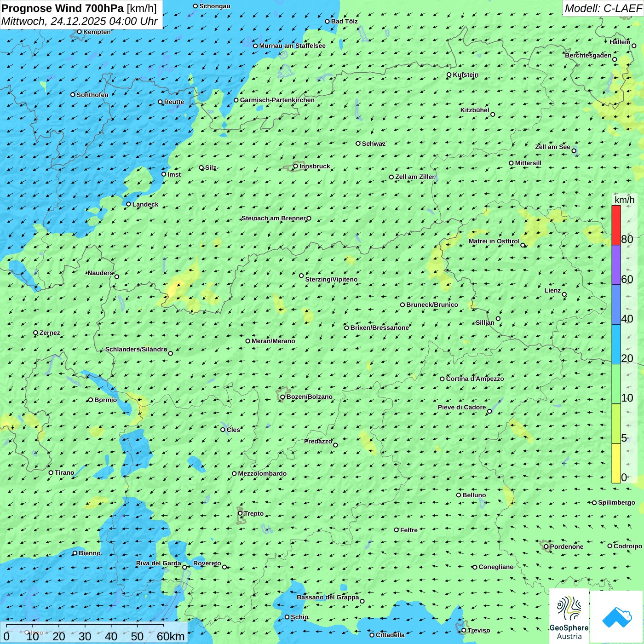Click the purple 60–80 km/h legend segment

pyautogui.click(x=616, y=265)
